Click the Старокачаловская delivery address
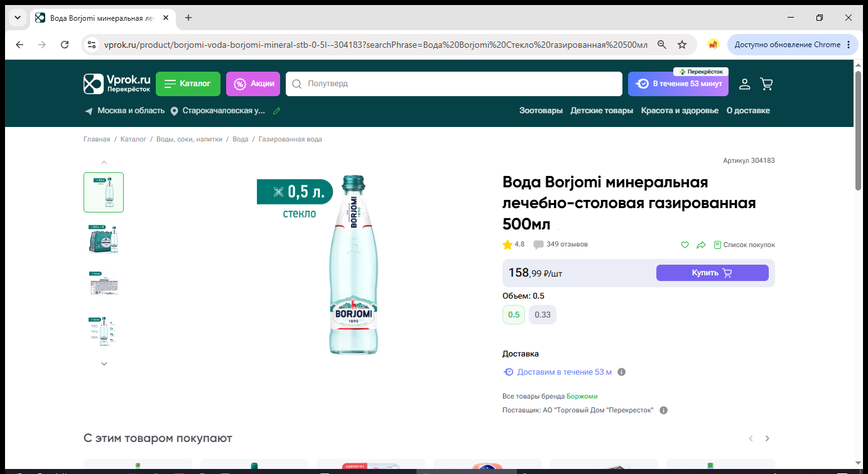This screenshot has width=868, height=474. pyautogui.click(x=224, y=111)
